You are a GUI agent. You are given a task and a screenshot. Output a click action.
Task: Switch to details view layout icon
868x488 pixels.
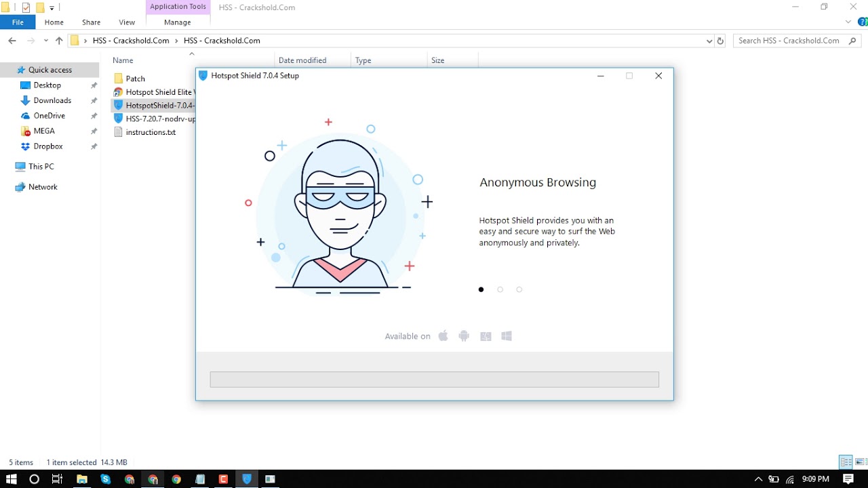[846, 462]
